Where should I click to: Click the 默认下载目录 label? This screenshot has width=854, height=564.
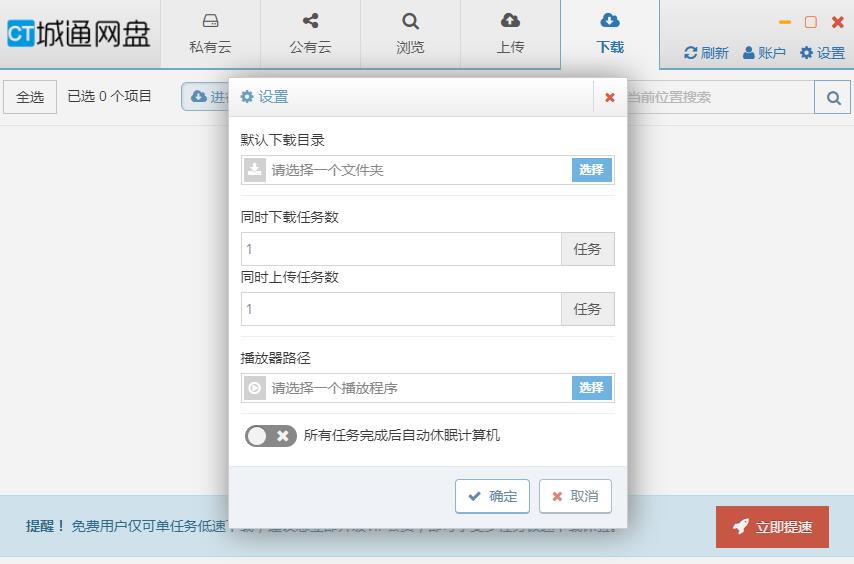282,140
